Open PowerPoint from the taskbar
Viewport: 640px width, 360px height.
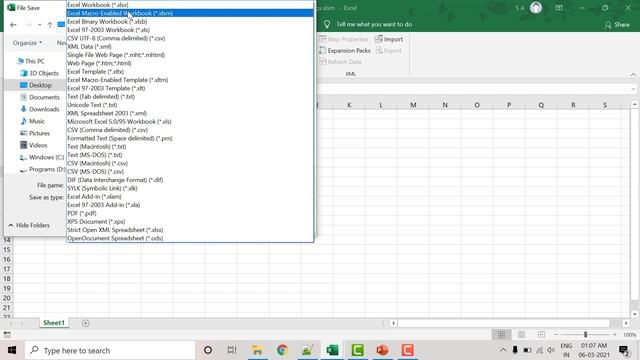[382, 350]
